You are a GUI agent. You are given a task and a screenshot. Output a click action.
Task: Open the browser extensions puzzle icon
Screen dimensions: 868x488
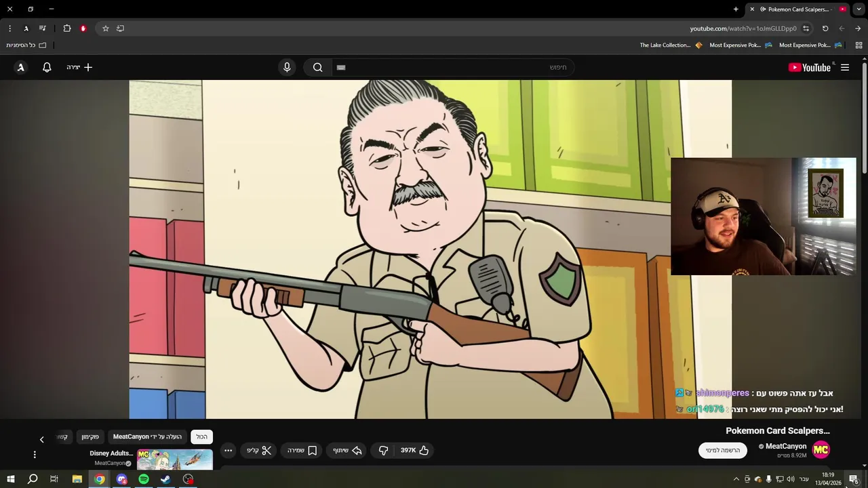(67, 28)
